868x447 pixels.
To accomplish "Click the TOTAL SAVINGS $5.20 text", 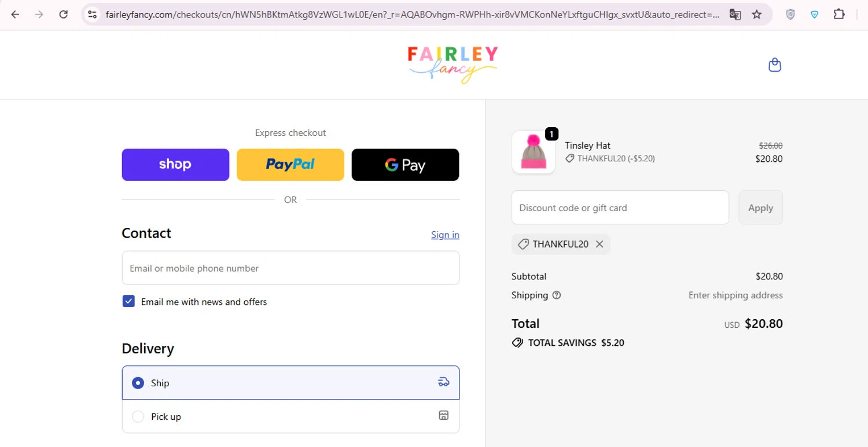I will click(x=576, y=342).
